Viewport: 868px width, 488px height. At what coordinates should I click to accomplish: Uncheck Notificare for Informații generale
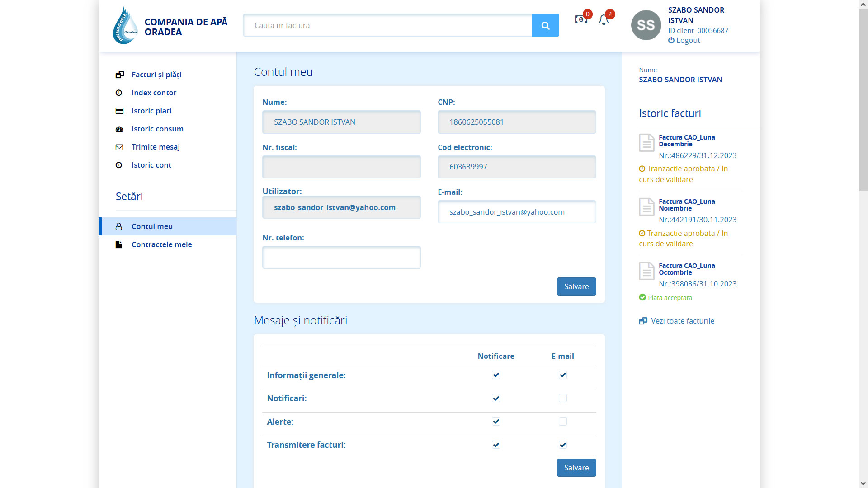click(x=496, y=375)
